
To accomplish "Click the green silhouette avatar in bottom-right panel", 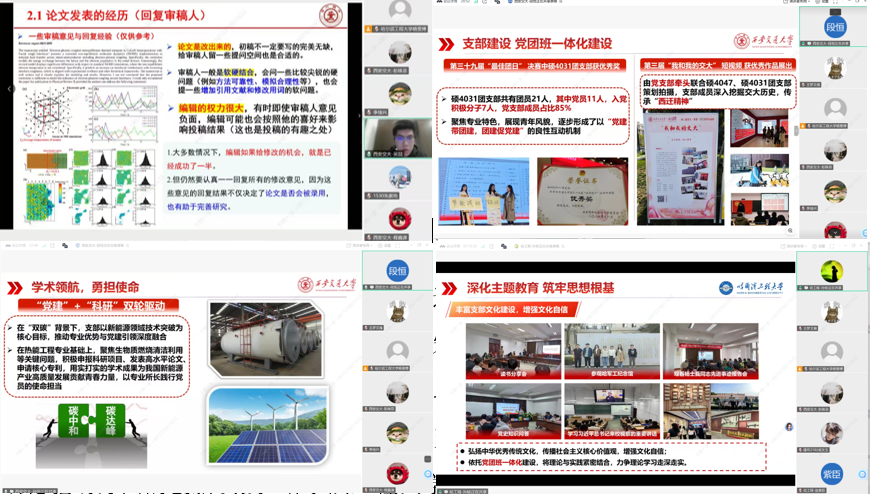I will click(832, 271).
